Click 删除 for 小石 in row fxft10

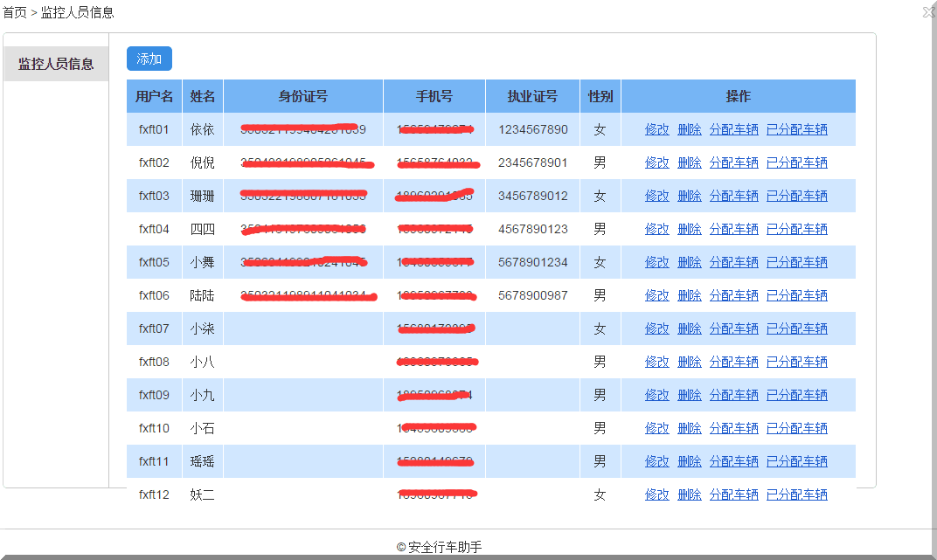(690, 427)
